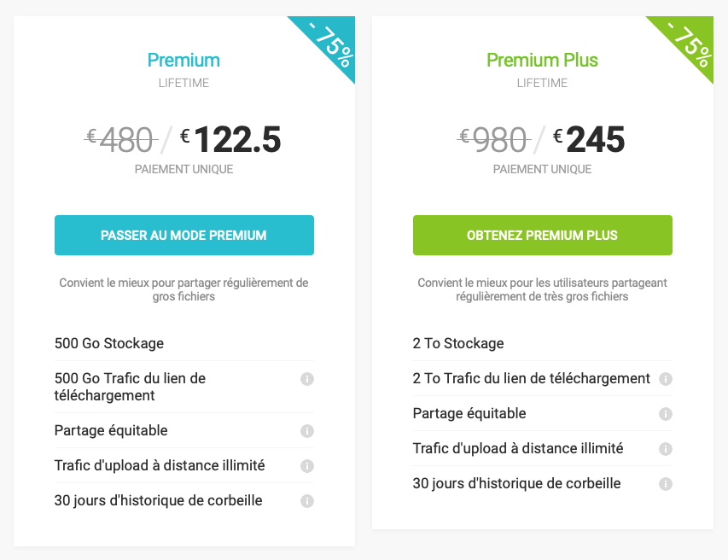Click the crossed-out €480 original price
Image resolution: width=728 pixels, height=560 pixels.
[x=120, y=139]
